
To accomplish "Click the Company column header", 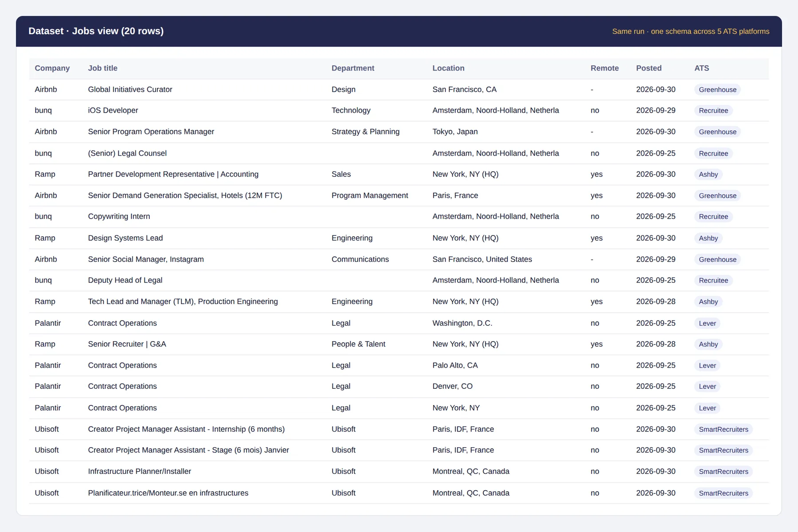I will (x=52, y=68).
